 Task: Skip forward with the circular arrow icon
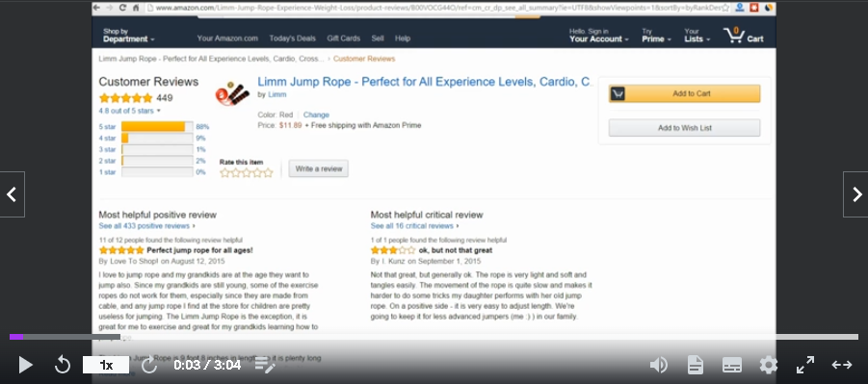point(149,365)
